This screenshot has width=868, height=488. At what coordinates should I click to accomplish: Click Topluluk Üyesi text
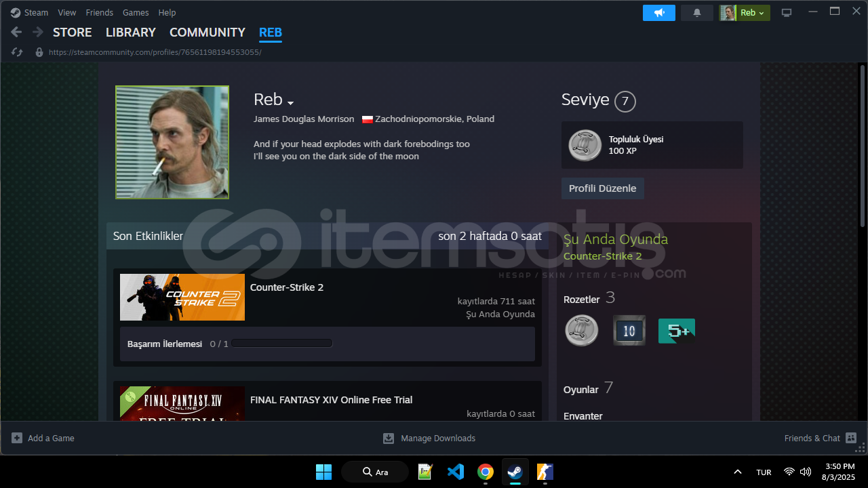click(636, 139)
